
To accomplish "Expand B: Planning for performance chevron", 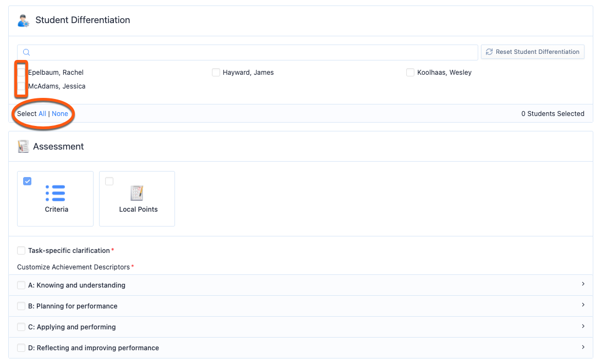I will point(583,305).
